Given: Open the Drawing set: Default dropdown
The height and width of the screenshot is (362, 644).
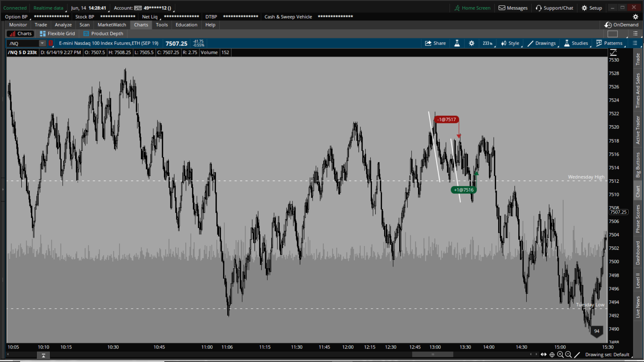Looking at the screenshot, I should (607, 355).
